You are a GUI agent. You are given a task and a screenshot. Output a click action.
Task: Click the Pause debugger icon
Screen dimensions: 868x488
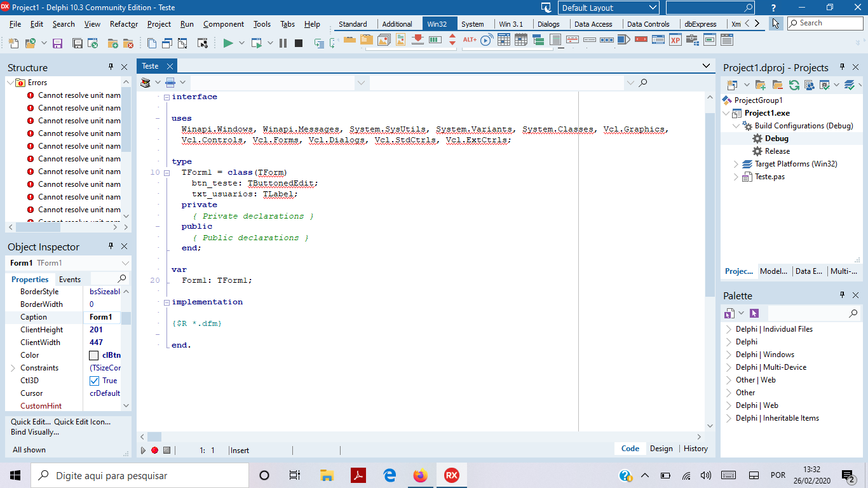point(283,43)
